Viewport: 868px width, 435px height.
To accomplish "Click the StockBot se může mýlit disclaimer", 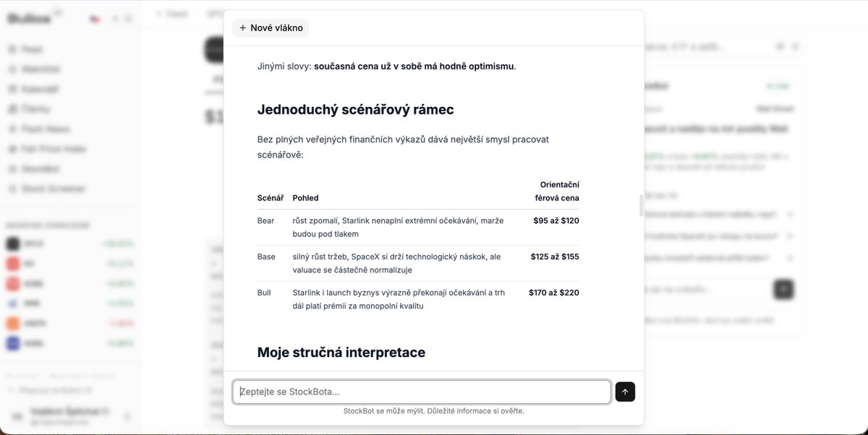I will [434, 411].
